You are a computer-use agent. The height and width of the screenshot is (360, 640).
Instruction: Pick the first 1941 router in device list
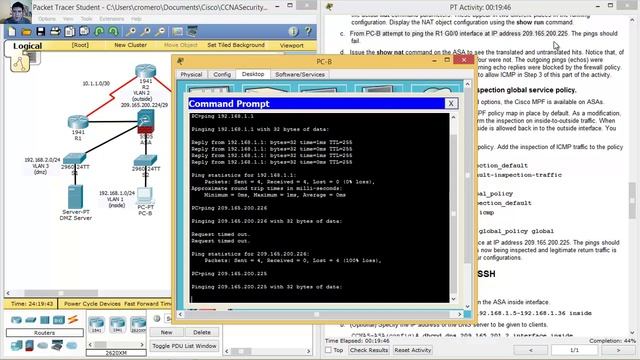[x=97, y=325]
